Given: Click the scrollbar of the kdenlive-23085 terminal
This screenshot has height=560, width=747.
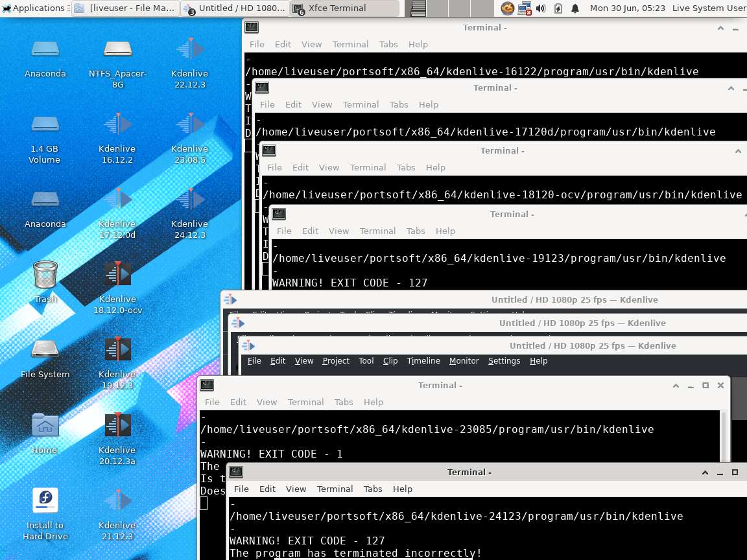Looking at the screenshot, I should pyautogui.click(x=724, y=436).
